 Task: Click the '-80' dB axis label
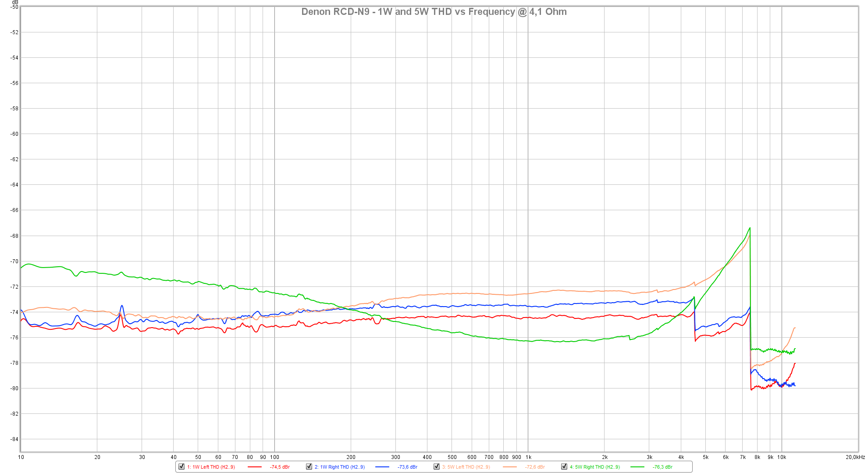tap(14, 388)
